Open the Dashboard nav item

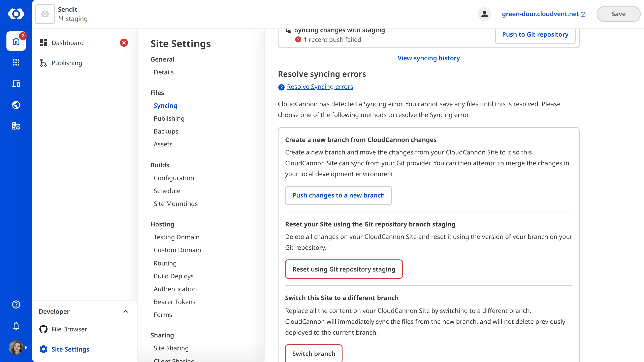(67, 43)
